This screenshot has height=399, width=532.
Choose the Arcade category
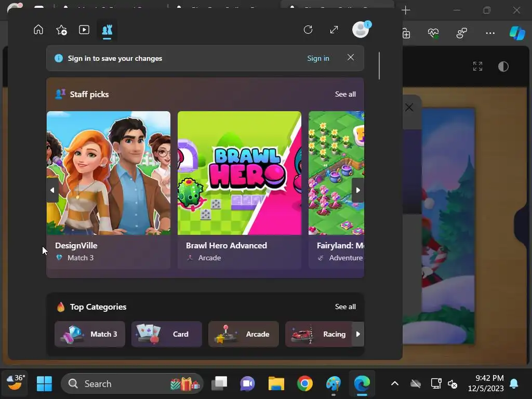click(x=244, y=334)
